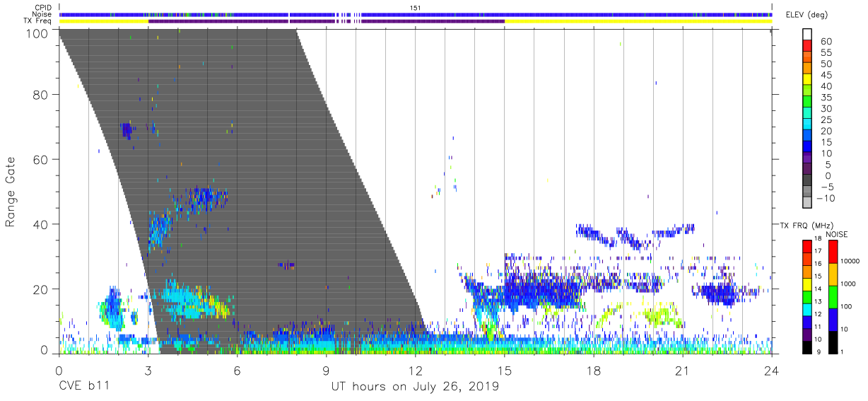Screen dimensions: 868x401
Task: Click the 55 label on ELEV colorbar
Action: click(x=826, y=53)
